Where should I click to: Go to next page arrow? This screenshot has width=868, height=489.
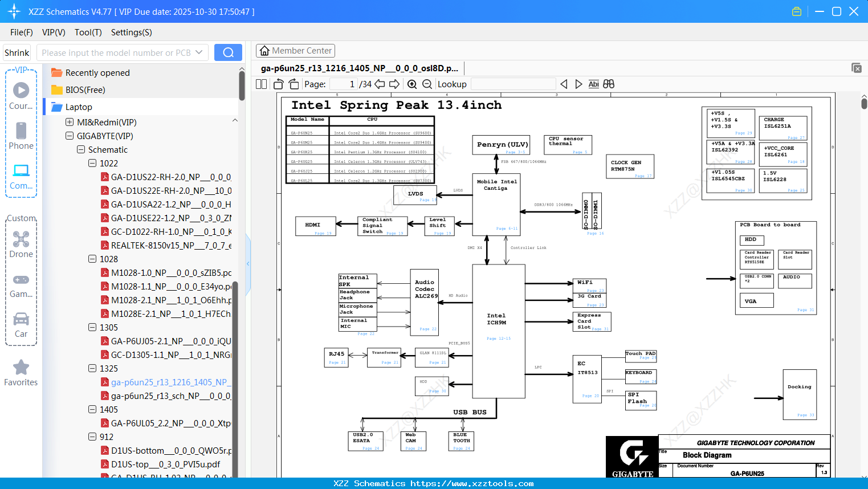(x=394, y=84)
